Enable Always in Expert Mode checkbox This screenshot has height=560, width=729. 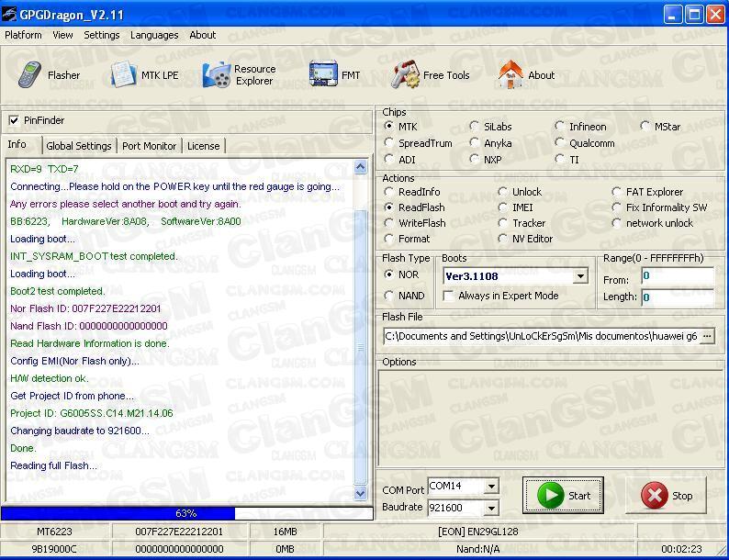(448, 296)
